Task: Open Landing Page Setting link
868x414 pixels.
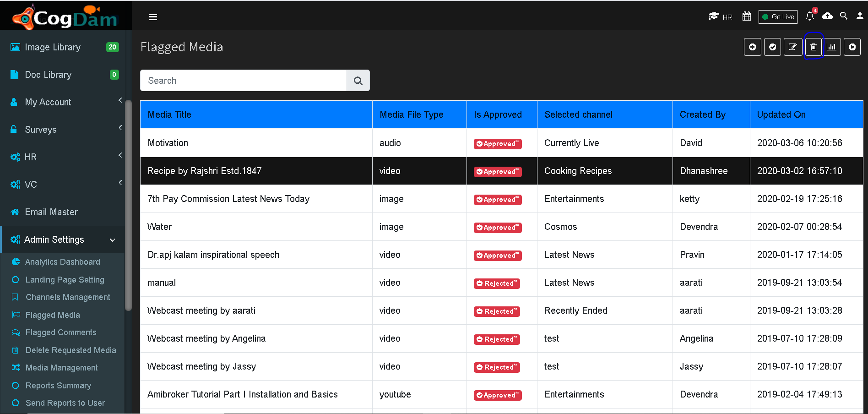Action: click(x=65, y=280)
